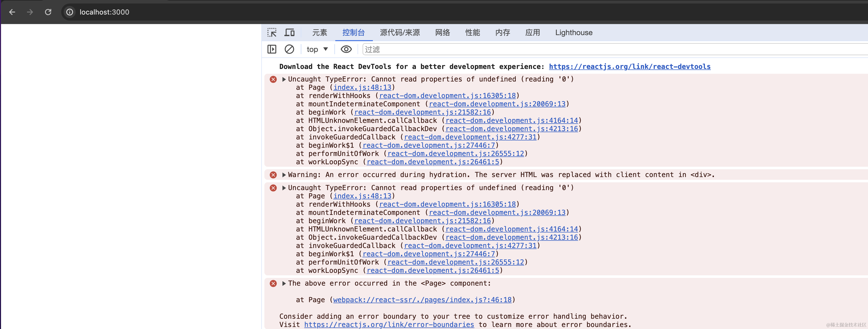Expand the first Uncaught TypeError message
The image size is (868, 329).
[x=284, y=79]
